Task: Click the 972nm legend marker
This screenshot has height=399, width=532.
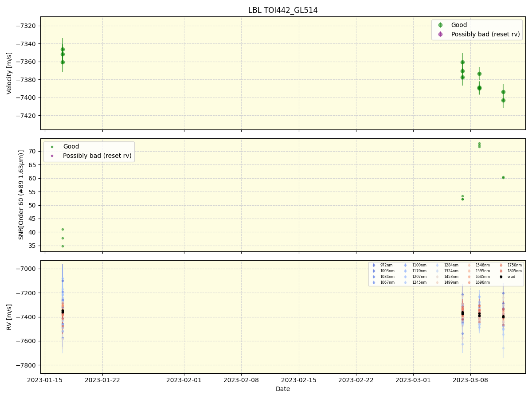Action: [x=374, y=265]
